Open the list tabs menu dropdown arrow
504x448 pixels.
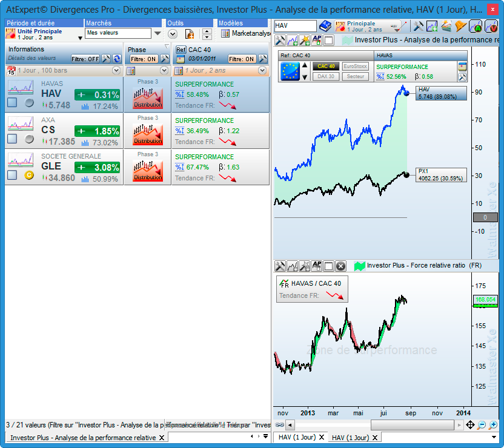tap(266, 436)
